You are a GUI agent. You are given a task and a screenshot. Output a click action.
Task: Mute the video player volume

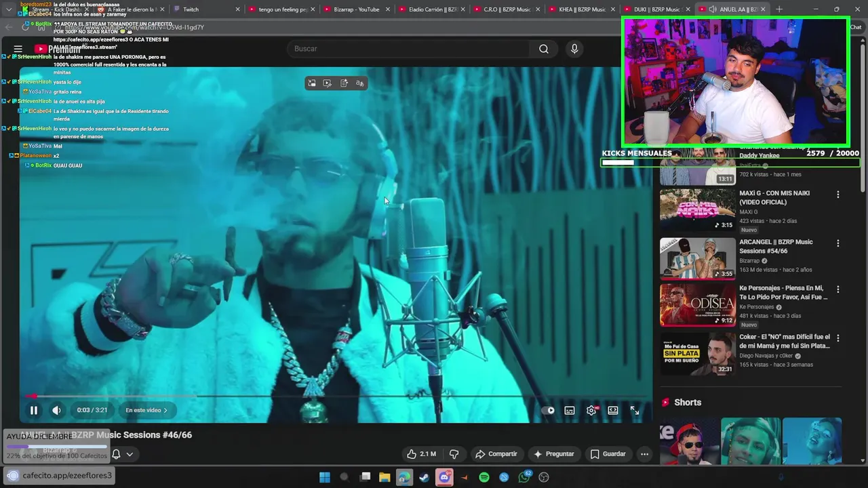(x=56, y=410)
